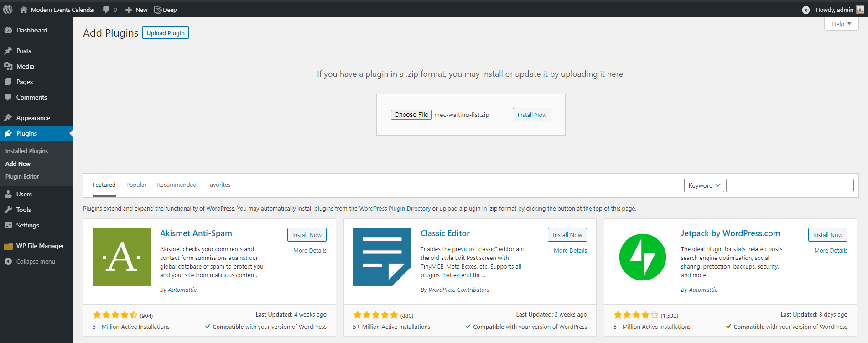This screenshot has height=343, width=868.
Task: View More Details for Jetpack
Action: pyautogui.click(x=831, y=250)
